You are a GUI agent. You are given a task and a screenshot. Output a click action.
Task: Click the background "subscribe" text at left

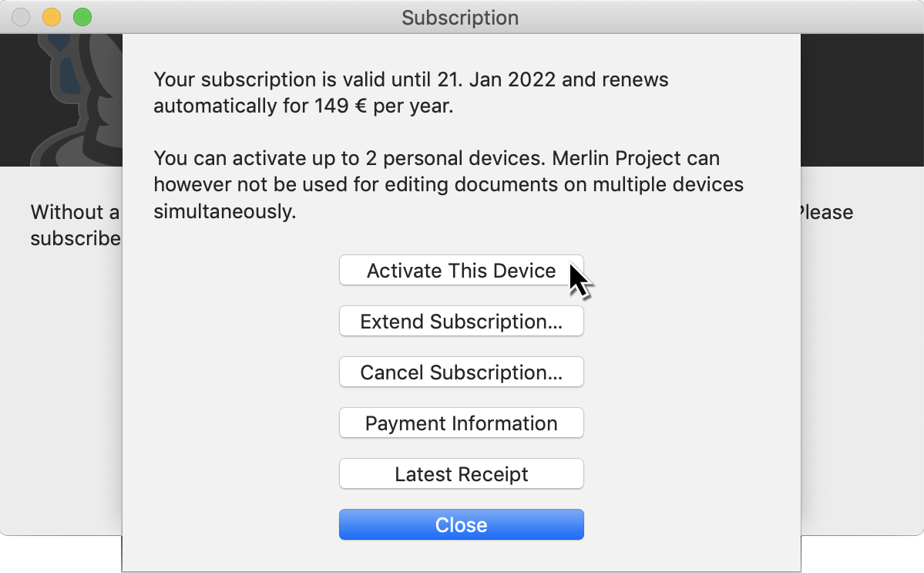coord(75,238)
